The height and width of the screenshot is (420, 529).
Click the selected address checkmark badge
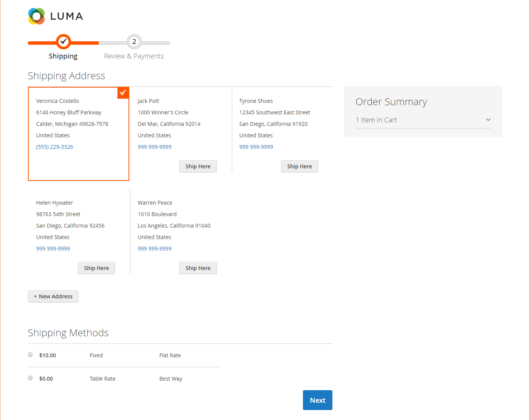123,93
